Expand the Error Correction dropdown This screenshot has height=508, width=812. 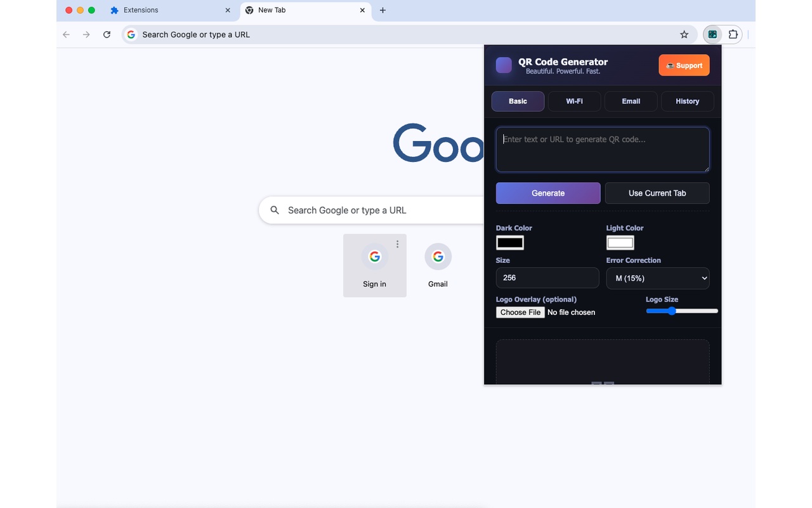click(658, 278)
